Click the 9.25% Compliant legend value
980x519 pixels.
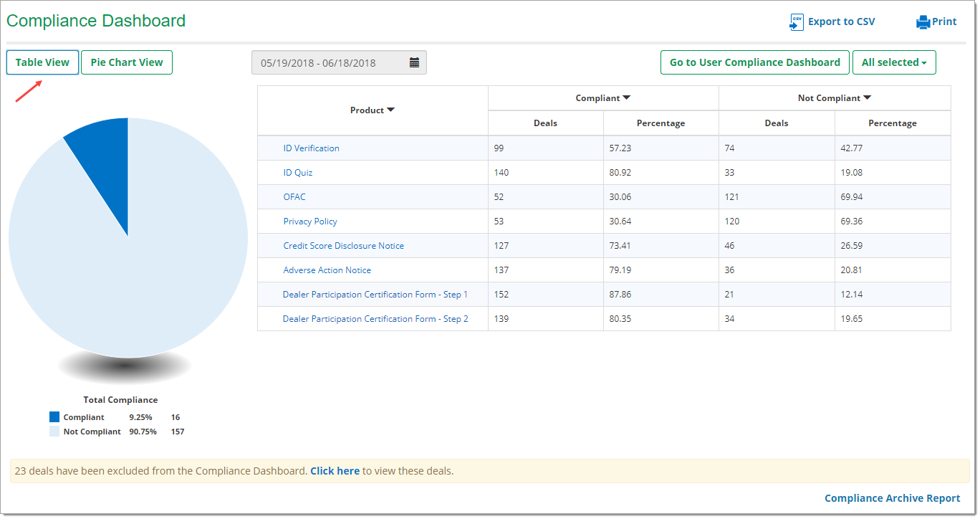click(141, 417)
